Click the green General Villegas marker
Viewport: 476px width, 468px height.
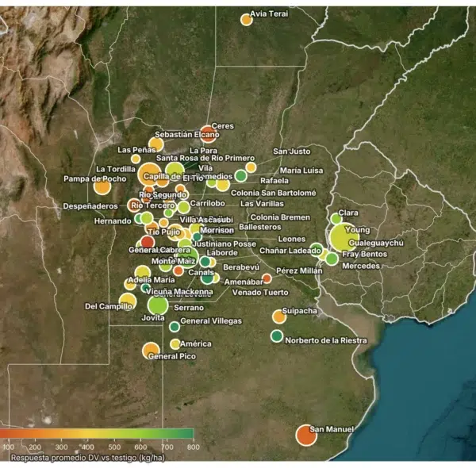click(x=175, y=327)
